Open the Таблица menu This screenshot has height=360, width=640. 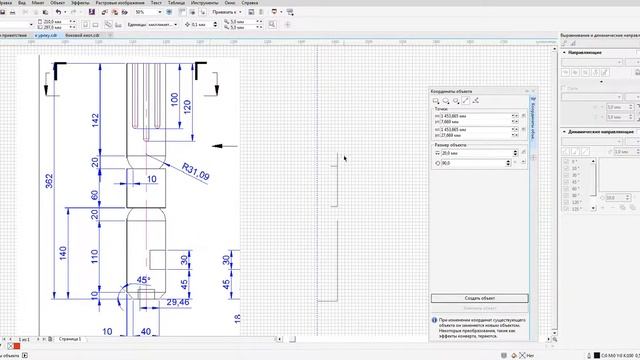point(176,3)
